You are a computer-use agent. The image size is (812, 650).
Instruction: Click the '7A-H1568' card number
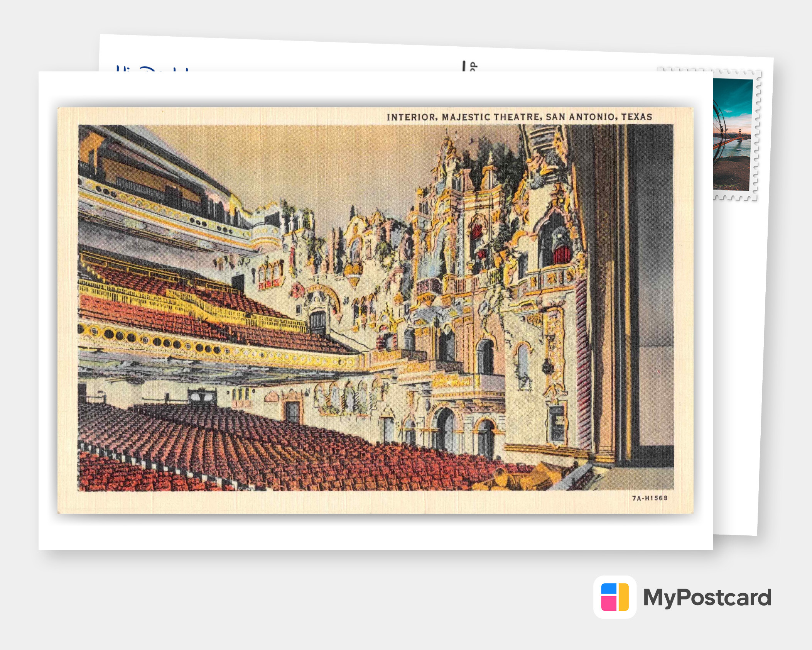[x=650, y=498]
